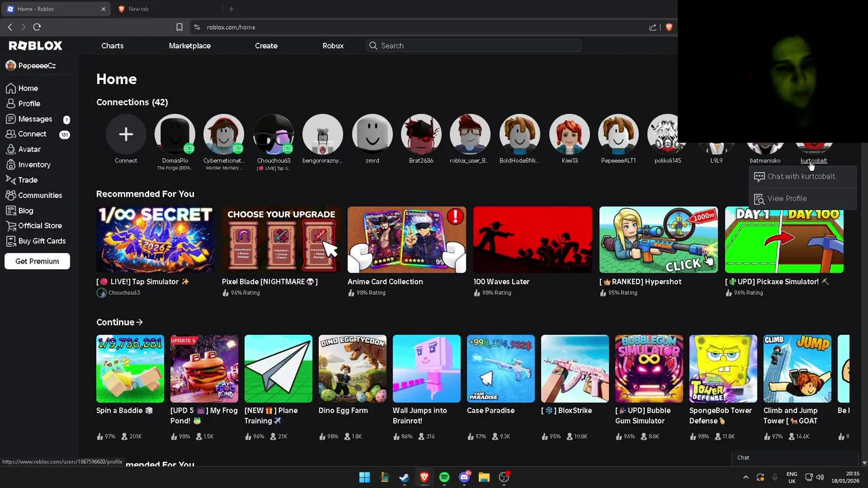This screenshot has height=488, width=868.
Task: Open PepeeeeALT1 connection avatar
Action: (x=618, y=134)
